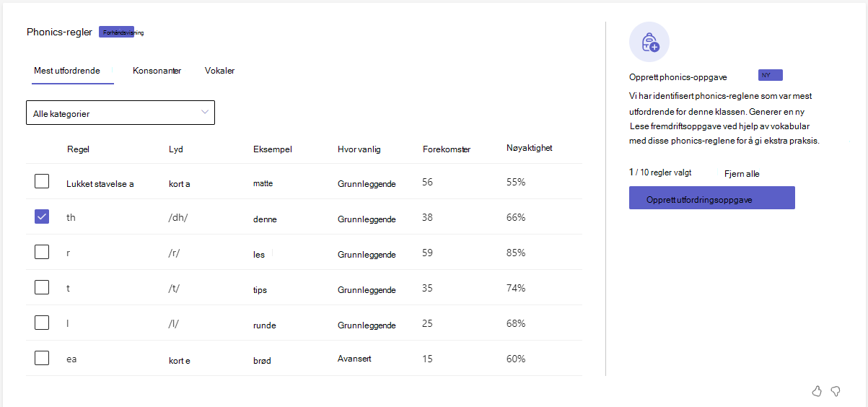Click the Forekomster column header
Image resolution: width=868 pixels, height=407 pixels.
(447, 149)
